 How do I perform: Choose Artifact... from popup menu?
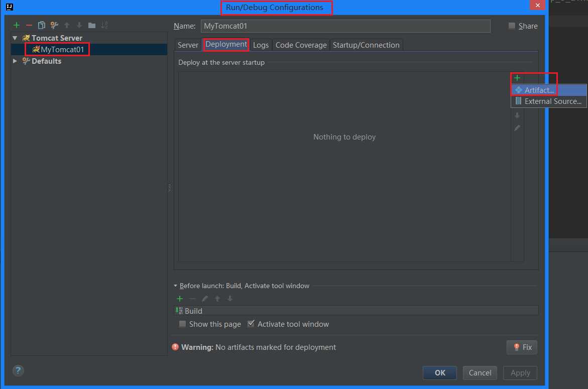pos(549,90)
